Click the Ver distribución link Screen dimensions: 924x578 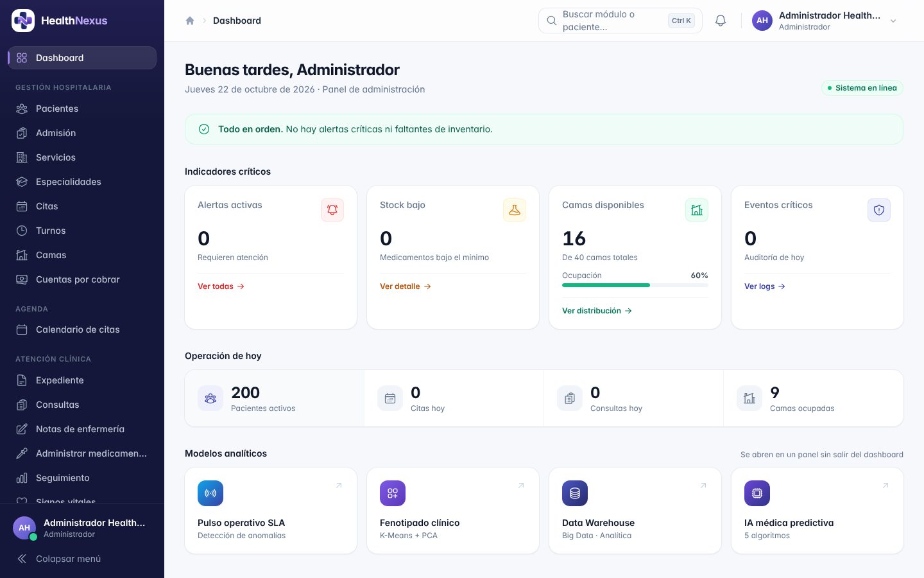[597, 311]
